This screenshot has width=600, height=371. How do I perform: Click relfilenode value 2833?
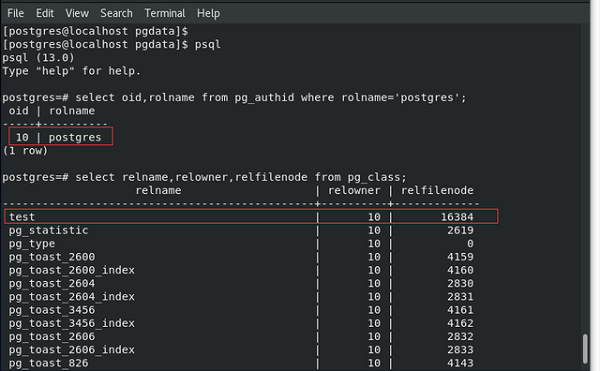click(460, 350)
